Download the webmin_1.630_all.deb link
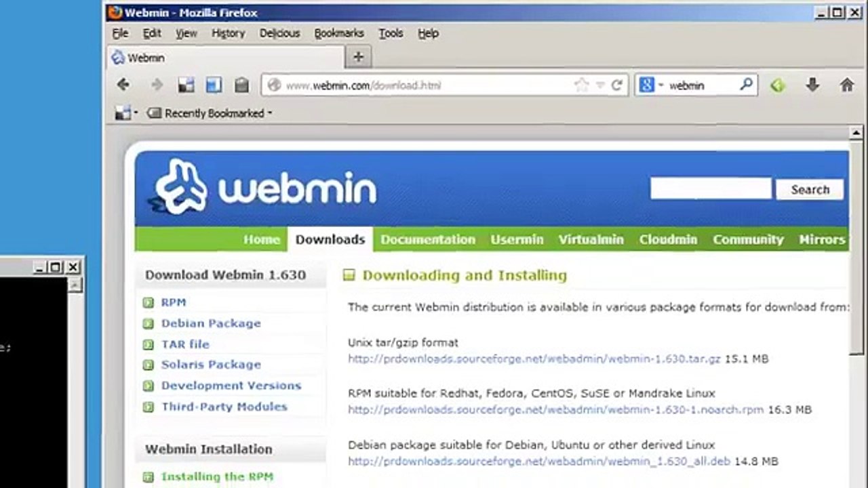 pyautogui.click(x=539, y=461)
